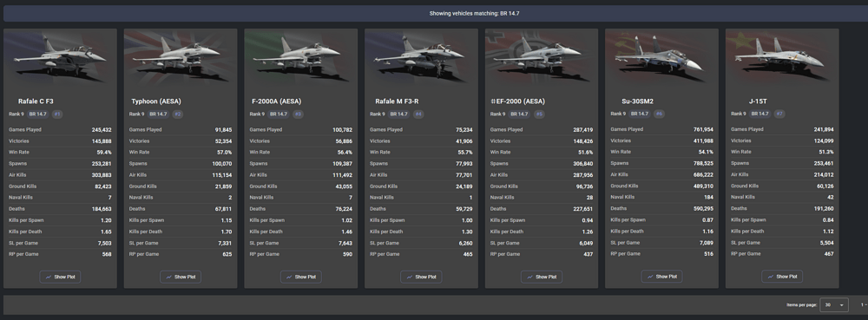Click the J-15T title text
This screenshot has height=320, width=868.
click(x=758, y=101)
